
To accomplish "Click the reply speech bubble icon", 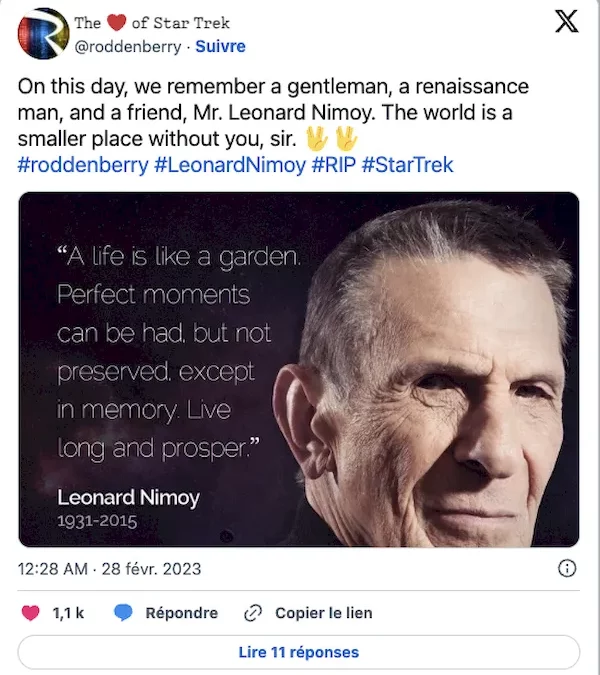I will pyautogui.click(x=124, y=613).
